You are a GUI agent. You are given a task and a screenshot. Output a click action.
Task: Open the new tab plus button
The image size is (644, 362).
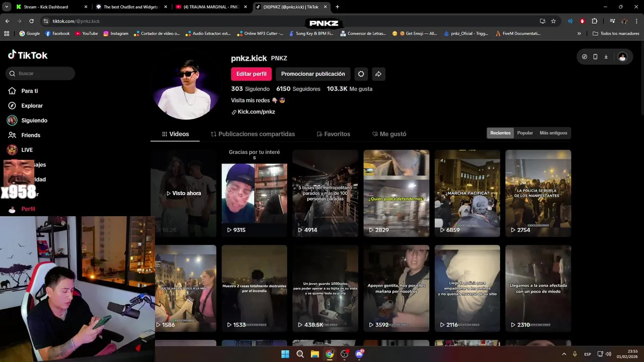[337, 7]
